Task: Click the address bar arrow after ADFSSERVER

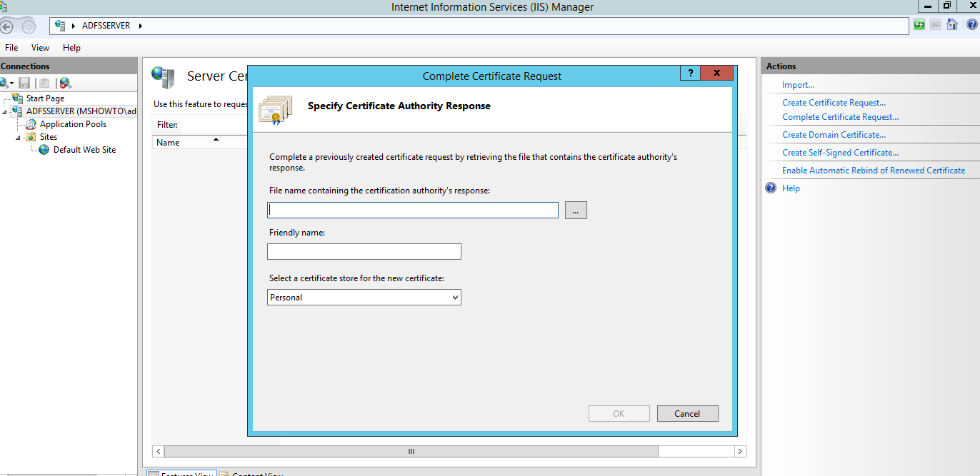Action: coord(141,26)
